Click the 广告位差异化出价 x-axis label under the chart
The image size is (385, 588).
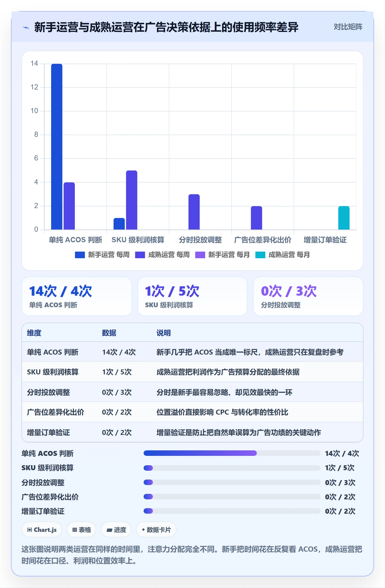[263, 240]
